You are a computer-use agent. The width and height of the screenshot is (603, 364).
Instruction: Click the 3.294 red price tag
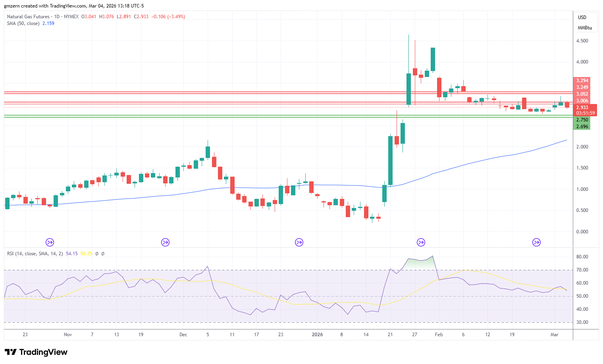[582, 81]
